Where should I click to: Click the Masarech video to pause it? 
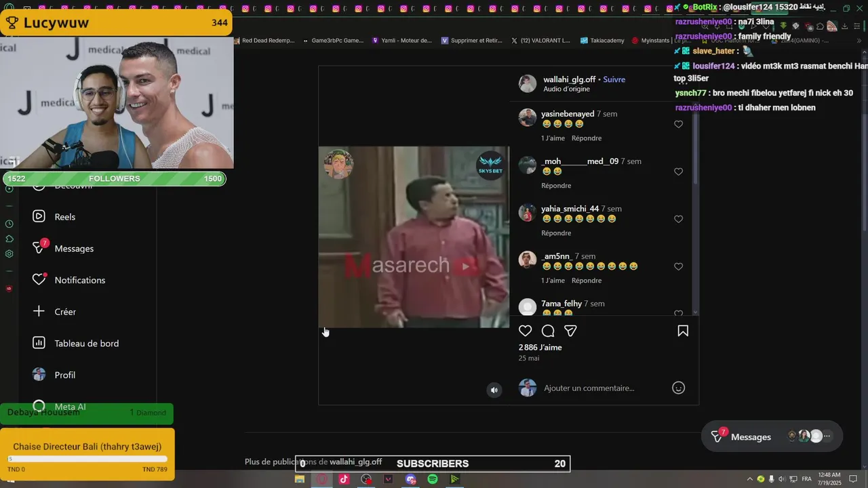pos(414,237)
